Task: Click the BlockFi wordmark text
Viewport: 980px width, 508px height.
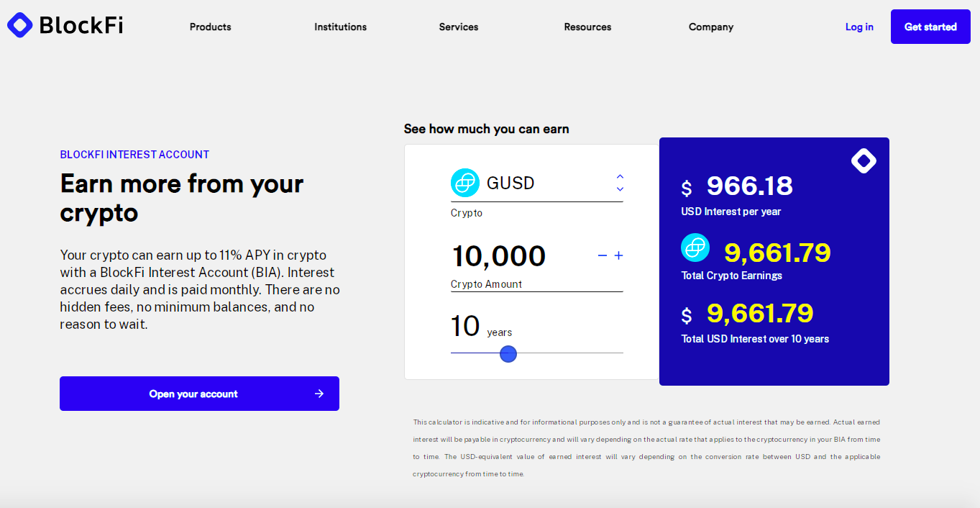Action: coord(81,25)
